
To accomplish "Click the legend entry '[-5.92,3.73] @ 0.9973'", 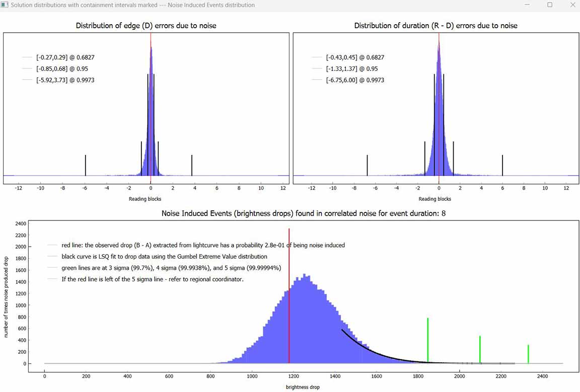I will click(65, 80).
